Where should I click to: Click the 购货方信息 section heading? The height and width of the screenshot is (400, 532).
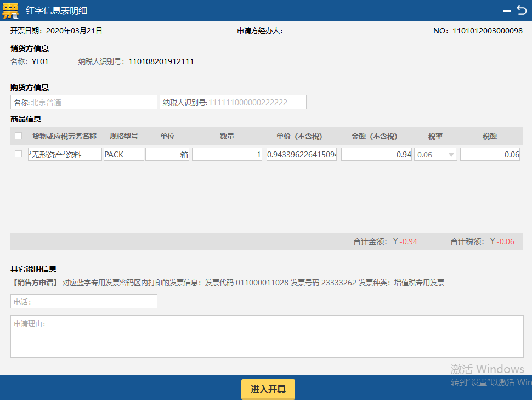coord(30,87)
